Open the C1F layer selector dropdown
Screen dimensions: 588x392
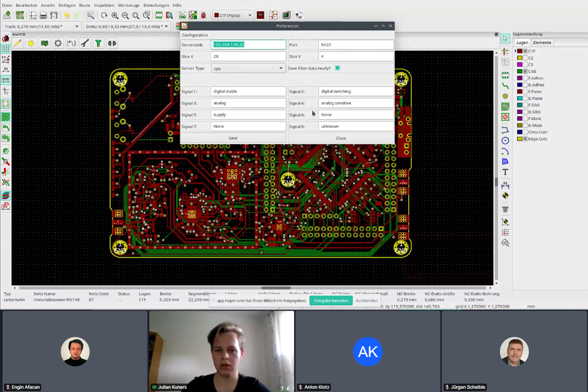coord(233,15)
